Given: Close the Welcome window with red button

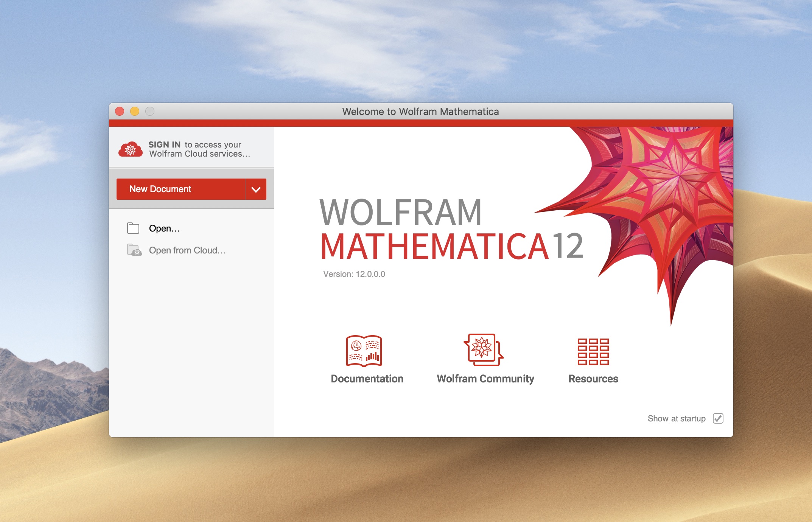Looking at the screenshot, I should click(120, 111).
